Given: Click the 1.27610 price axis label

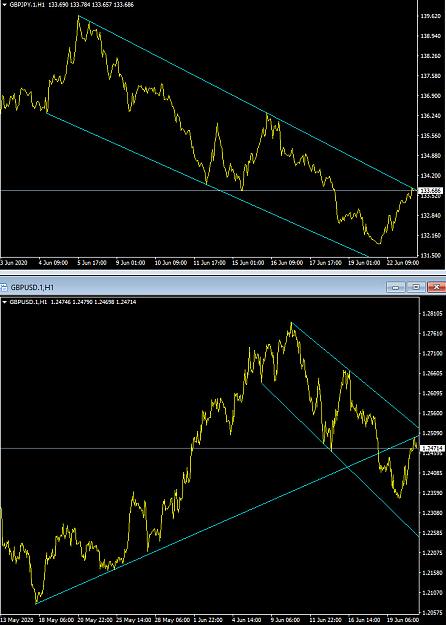Looking at the screenshot, I should click(430, 334).
